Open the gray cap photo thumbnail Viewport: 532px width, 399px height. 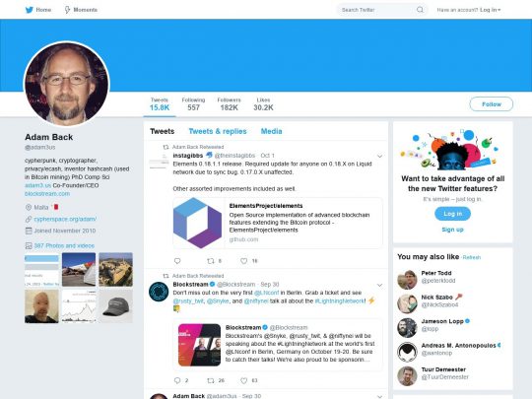[x=115, y=306]
